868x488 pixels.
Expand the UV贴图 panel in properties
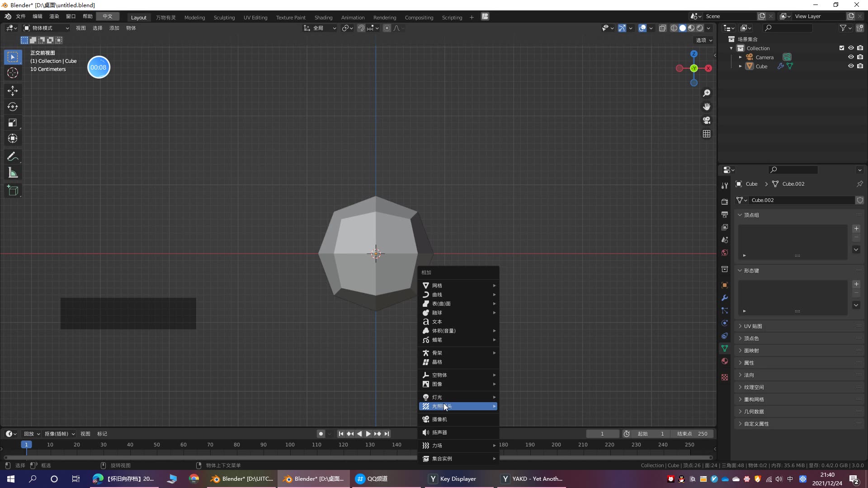tap(752, 326)
